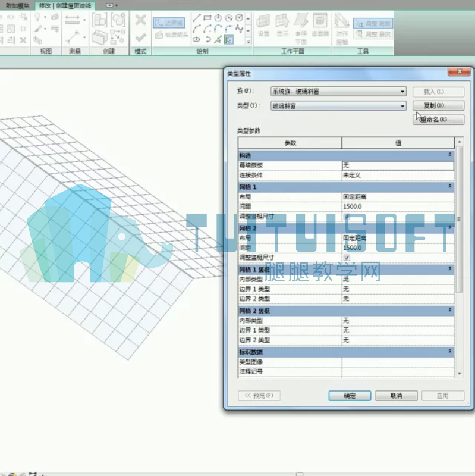Click the 参照平面 reference plane icon

301,29
